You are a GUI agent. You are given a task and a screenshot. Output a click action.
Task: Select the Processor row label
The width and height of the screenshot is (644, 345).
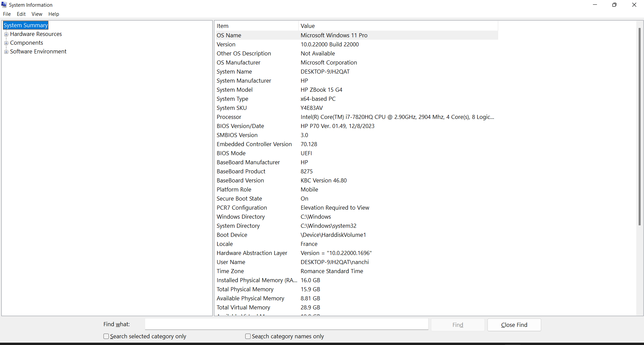[x=229, y=117]
